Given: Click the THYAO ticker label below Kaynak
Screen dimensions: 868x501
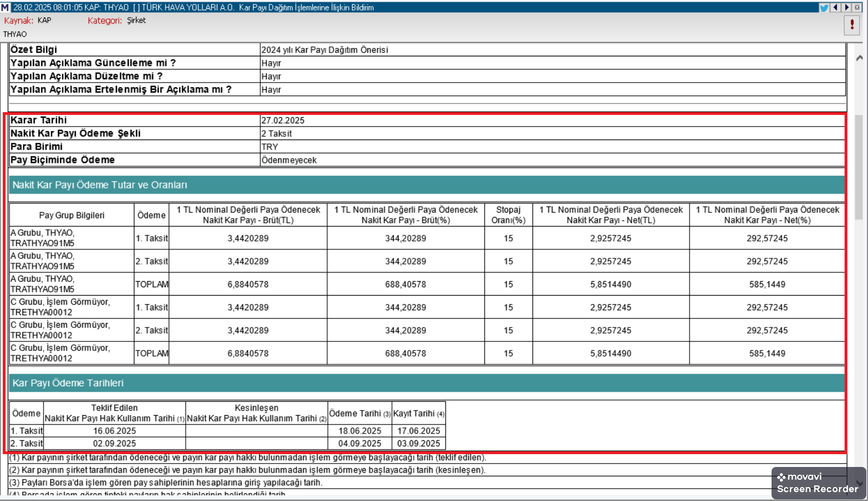Looking at the screenshot, I should pyautogui.click(x=15, y=34).
